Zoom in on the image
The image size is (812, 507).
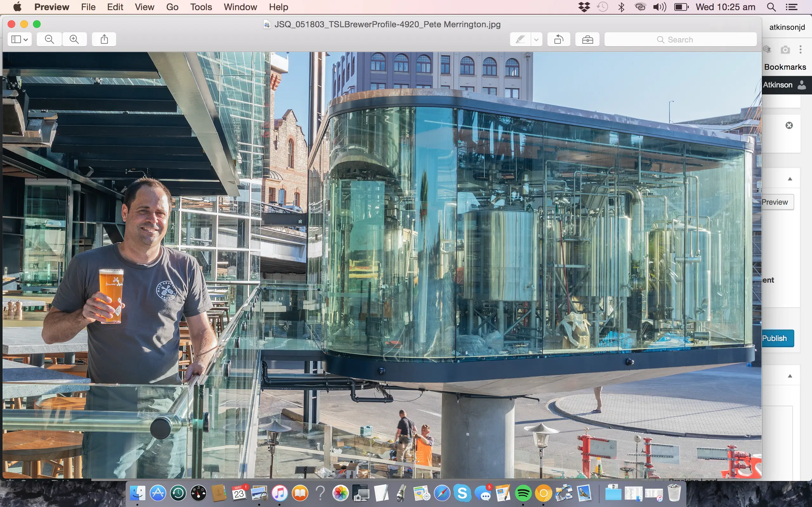pyautogui.click(x=74, y=40)
